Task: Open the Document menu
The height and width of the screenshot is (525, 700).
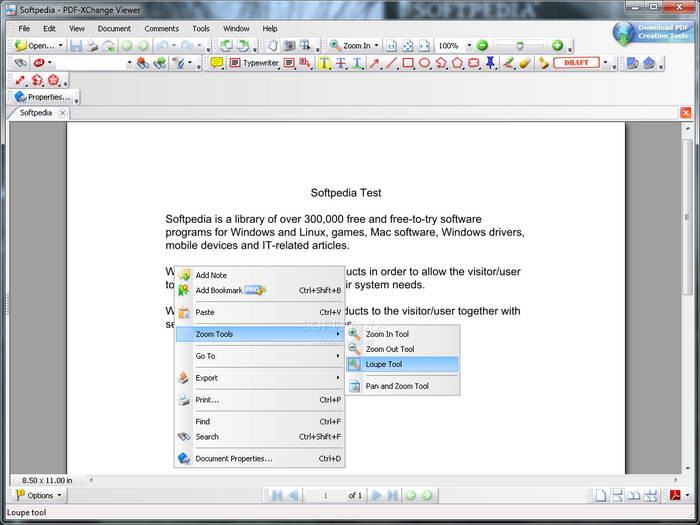Action: click(x=114, y=28)
